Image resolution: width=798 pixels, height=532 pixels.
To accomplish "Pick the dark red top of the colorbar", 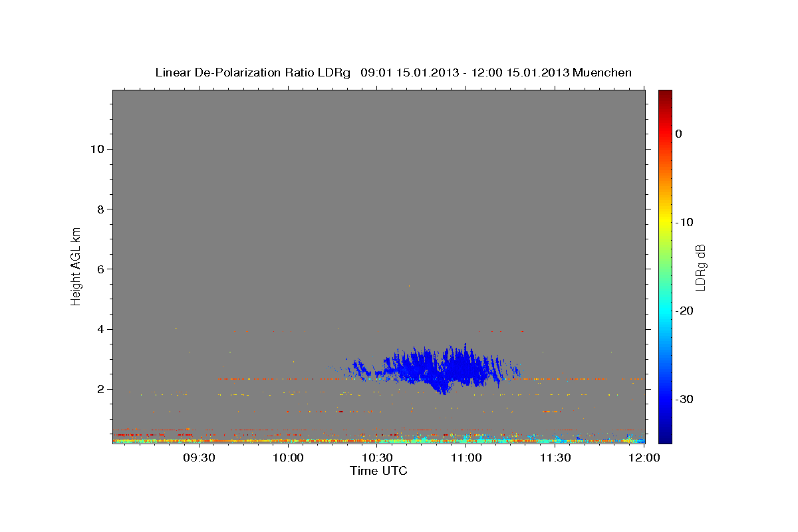I will pos(665,94).
